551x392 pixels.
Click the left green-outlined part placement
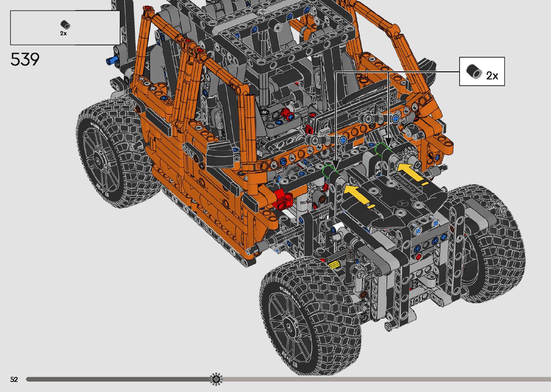click(x=330, y=171)
